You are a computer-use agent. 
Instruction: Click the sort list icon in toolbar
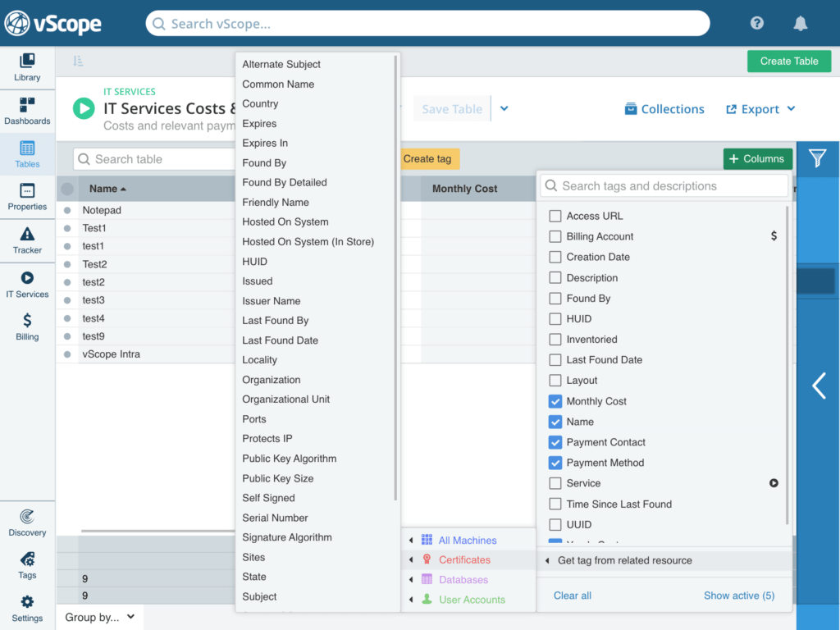point(78,61)
